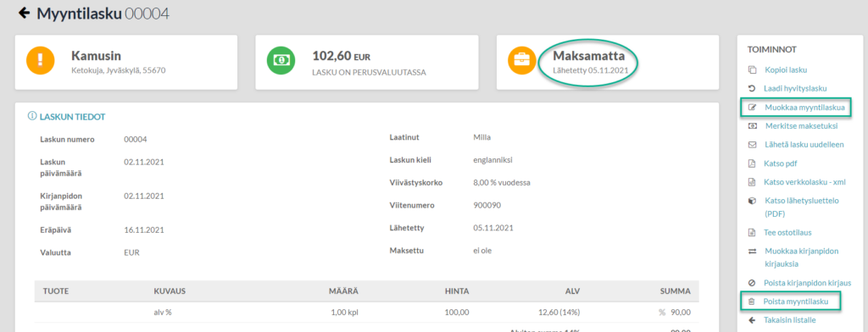
Task: Open Katso verkkolasku - xml
Action: click(x=804, y=182)
